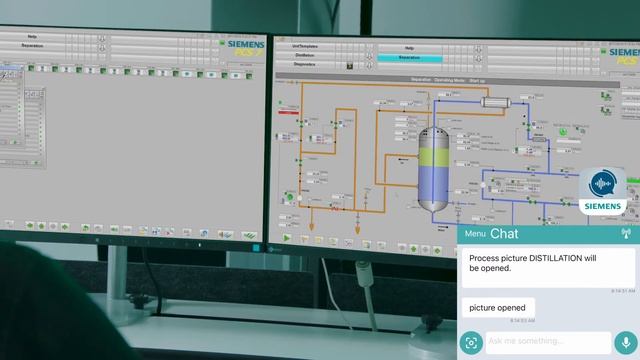640x360 pixels.
Task: Click the heat exchanger symbol at top of process
Action: point(496,102)
